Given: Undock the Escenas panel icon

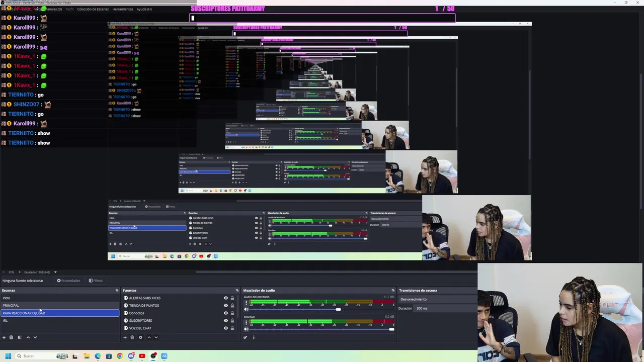Looking at the screenshot, I should coord(117,290).
